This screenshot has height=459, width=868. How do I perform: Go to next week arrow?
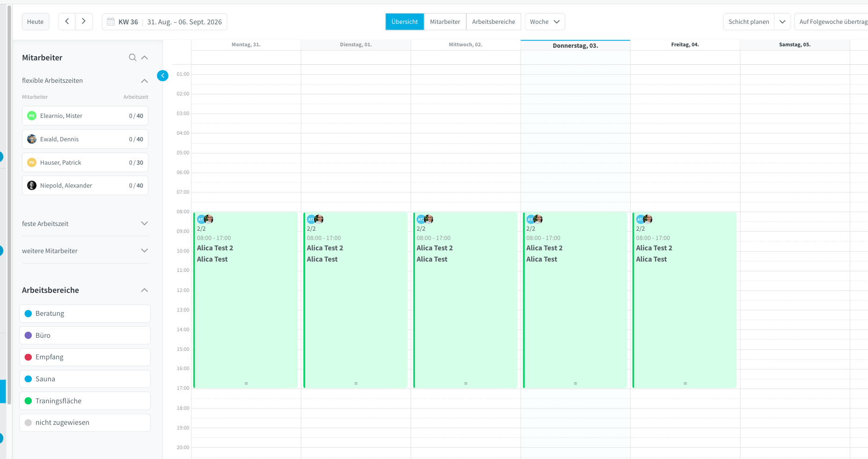(84, 22)
